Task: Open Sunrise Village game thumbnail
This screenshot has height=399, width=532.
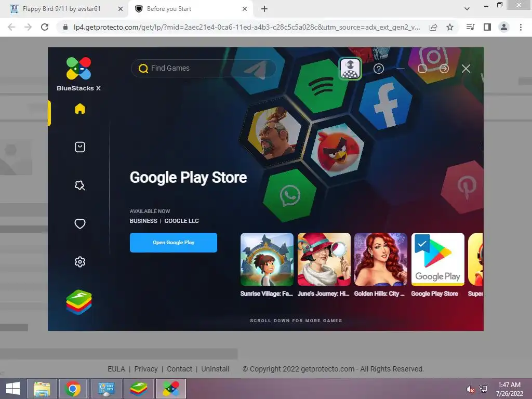Action: [x=267, y=259]
